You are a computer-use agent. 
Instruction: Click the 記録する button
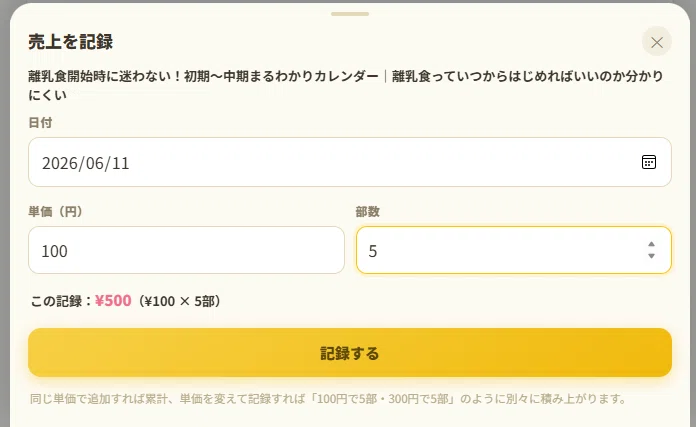point(350,353)
